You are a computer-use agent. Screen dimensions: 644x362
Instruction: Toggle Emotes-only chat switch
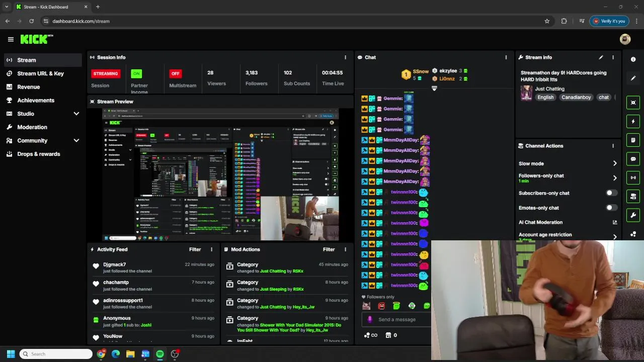pyautogui.click(x=611, y=208)
